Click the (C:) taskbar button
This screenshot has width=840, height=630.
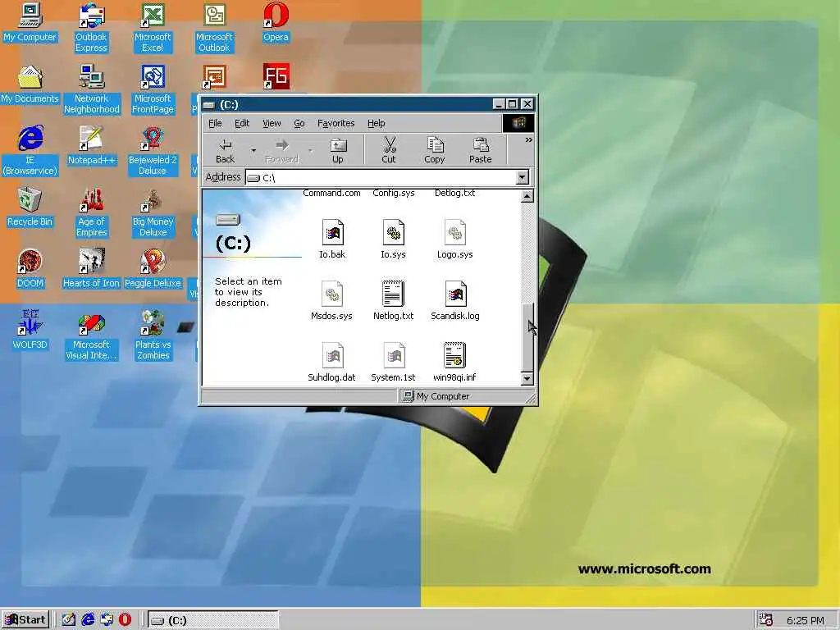click(x=212, y=620)
